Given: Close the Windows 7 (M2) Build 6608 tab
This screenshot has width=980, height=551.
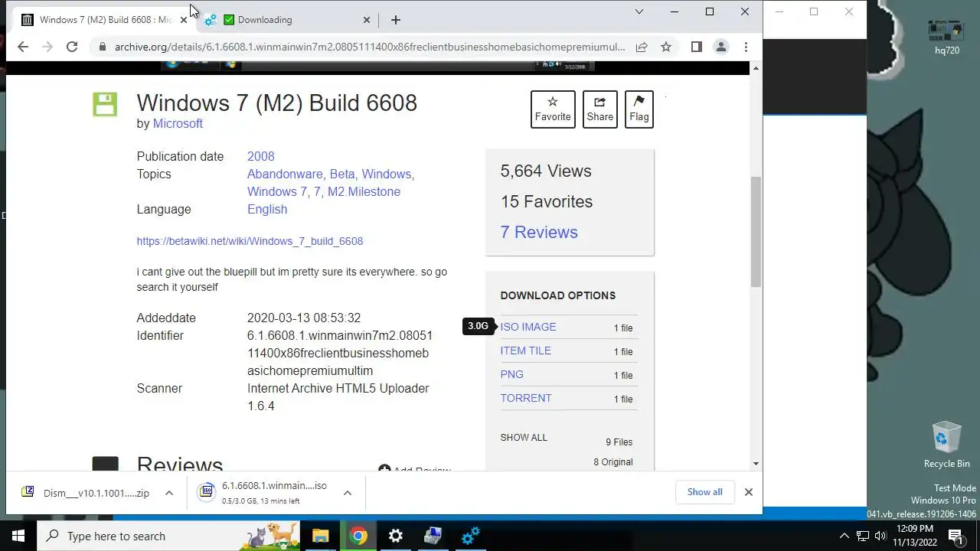Looking at the screenshot, I should pyautogui.click(x=183, y=20).
